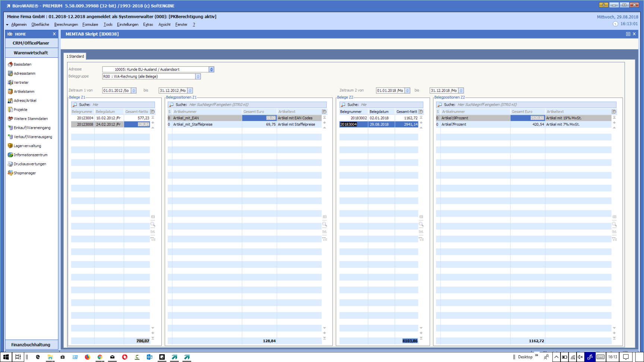Open Windows Start menu

[x=6, y=357]
